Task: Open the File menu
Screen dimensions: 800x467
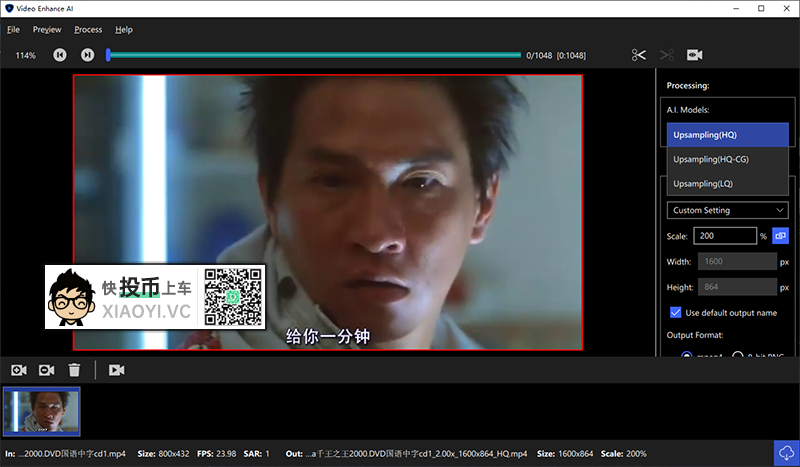Action: tap(13, 30)
